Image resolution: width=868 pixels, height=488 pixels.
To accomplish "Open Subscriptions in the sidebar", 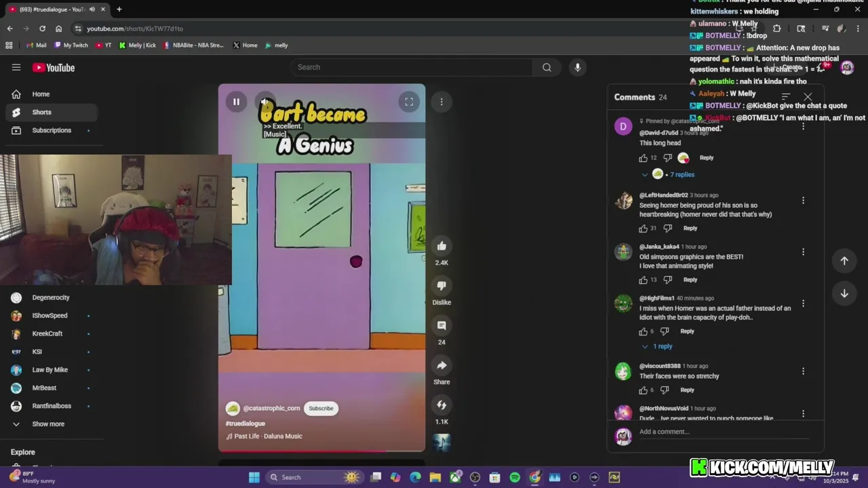I will pyautogui.click(x=52, y=130).
